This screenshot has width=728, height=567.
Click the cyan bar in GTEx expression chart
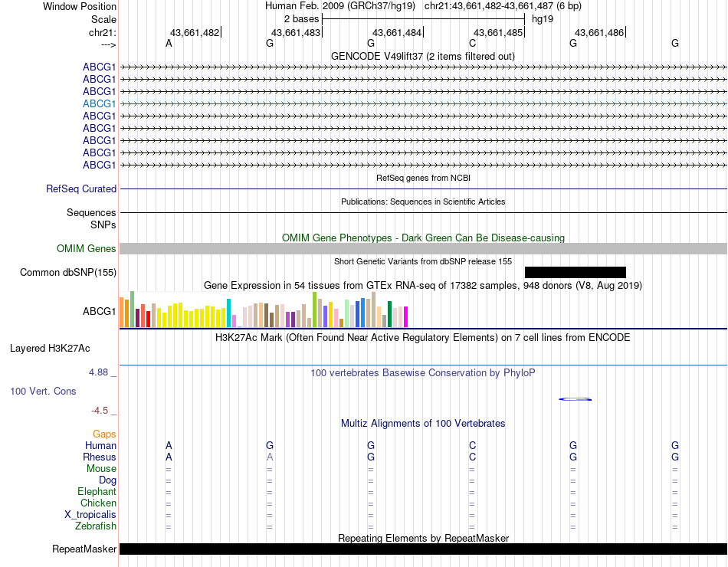point(228,313)
